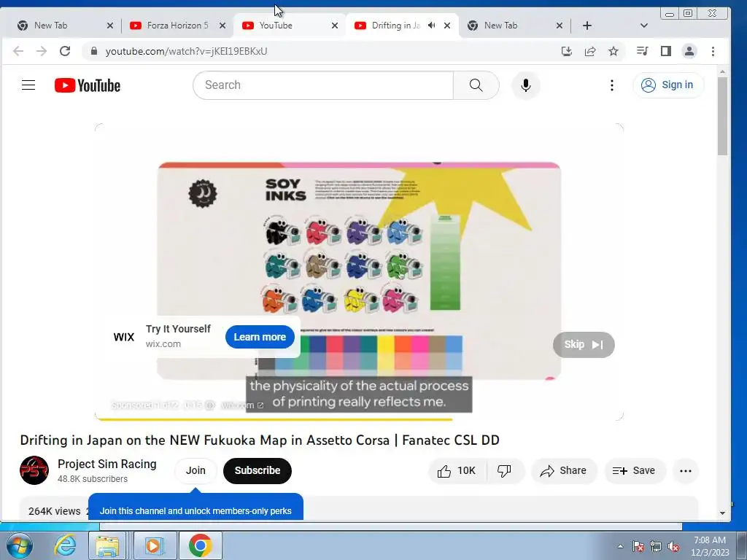This screenshot has height=560, width=747.
Task: Go to the YouTube home logo
Action: point(88,85)
